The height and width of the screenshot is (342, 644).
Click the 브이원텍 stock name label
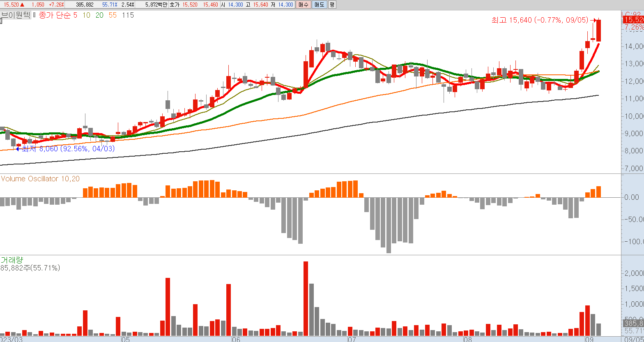click(16, 15)
